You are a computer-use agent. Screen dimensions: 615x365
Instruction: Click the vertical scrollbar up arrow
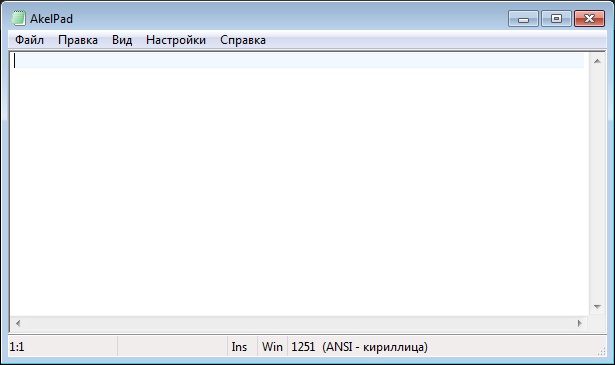tap(597, 61)
